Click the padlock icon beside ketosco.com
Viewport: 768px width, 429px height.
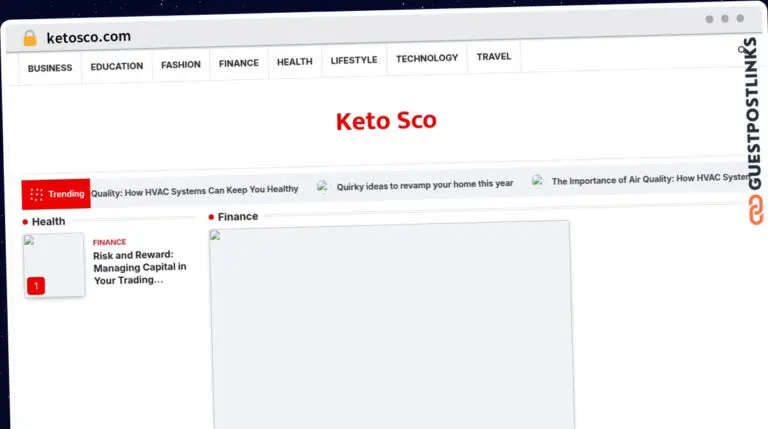pyautogui.click(x=30, y=38)
